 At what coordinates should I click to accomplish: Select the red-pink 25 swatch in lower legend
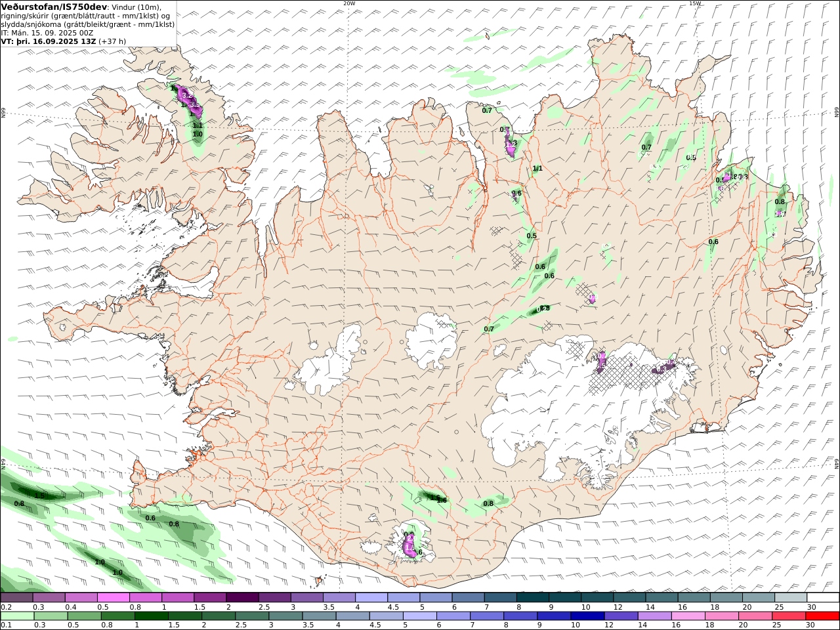coord(788,616)
